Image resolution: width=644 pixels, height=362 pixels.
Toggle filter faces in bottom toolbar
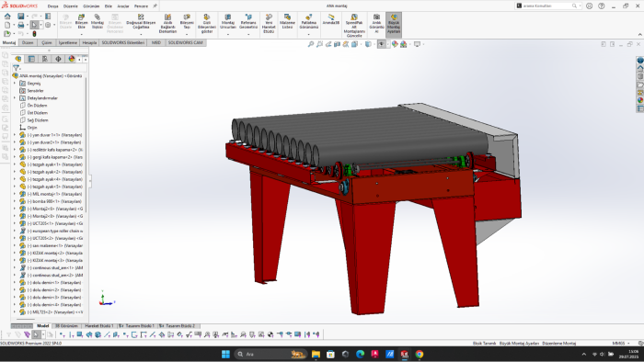(x=80, y=335)
